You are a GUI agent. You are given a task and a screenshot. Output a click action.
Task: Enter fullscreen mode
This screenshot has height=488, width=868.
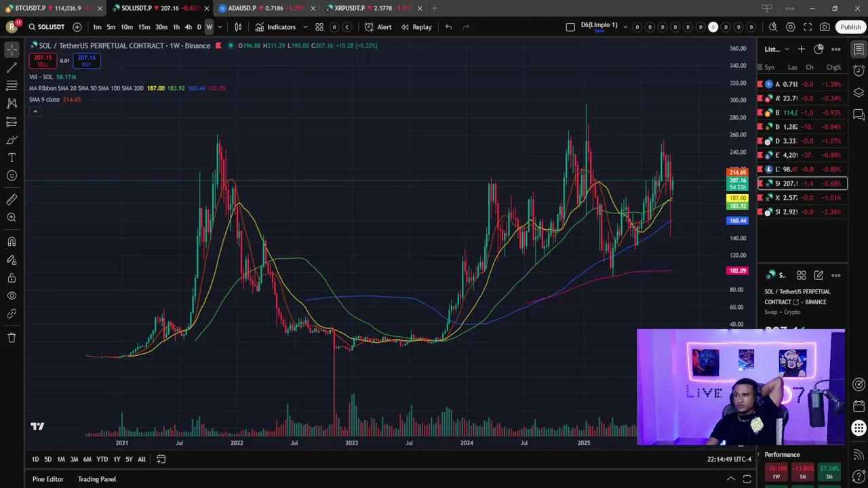click(x=808, y=27)
